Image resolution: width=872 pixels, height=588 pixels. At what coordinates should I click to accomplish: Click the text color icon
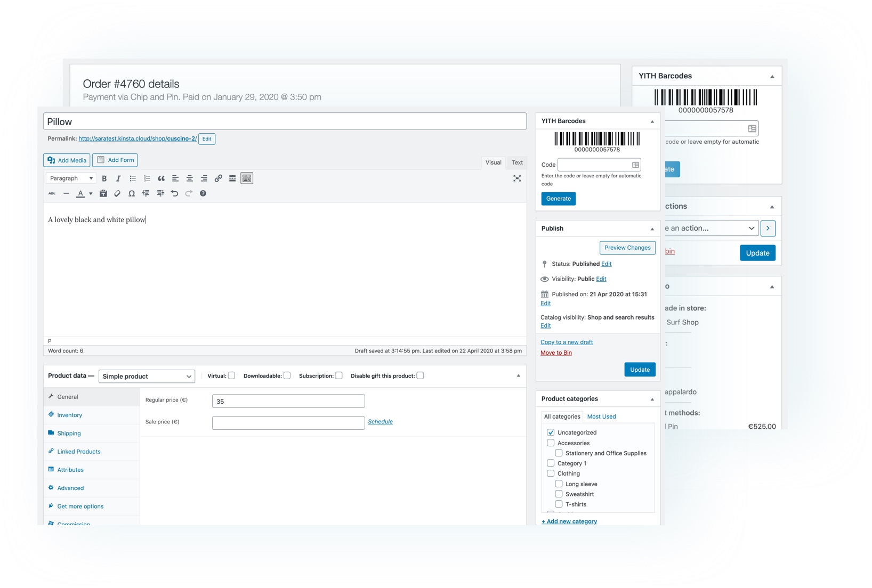pyautogui.click(x=80, y=193)
